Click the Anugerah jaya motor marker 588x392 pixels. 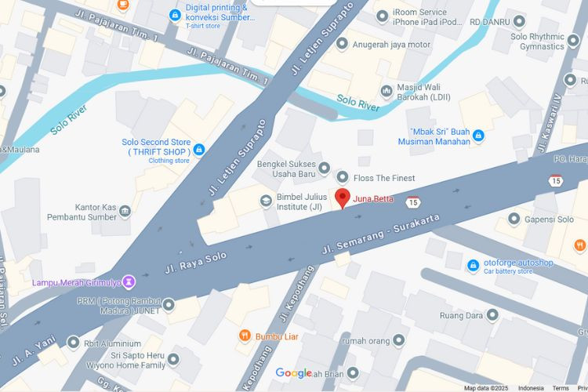tap(342, 44)
